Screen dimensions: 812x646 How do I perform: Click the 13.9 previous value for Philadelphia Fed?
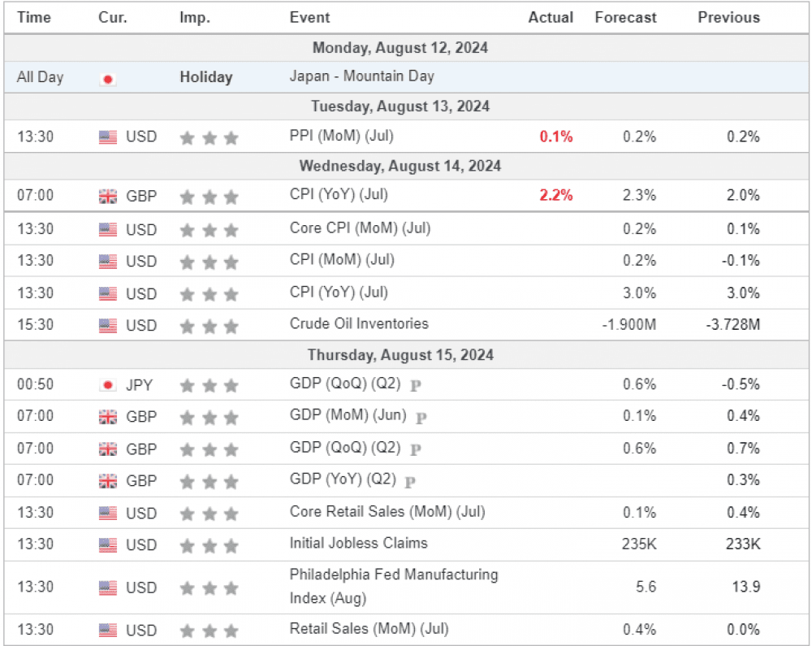[x=745, y=587]
